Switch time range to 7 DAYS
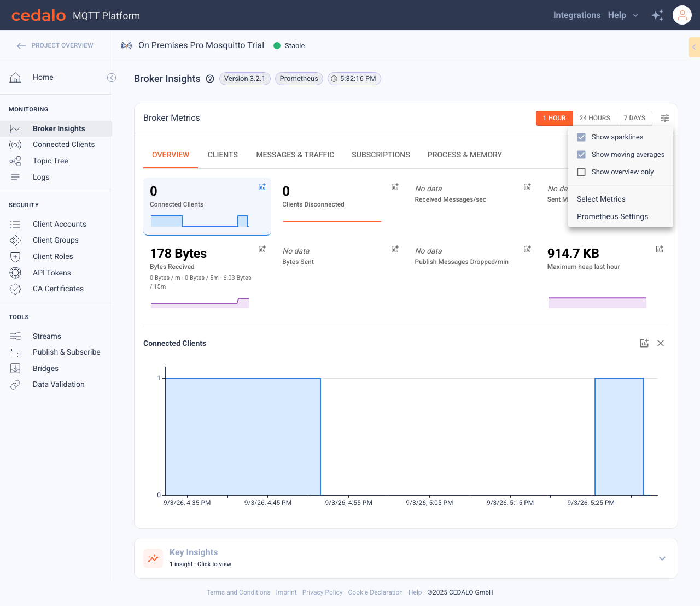Image resolution: width=700 pixels, height=606 pixels. click(634, 118)
